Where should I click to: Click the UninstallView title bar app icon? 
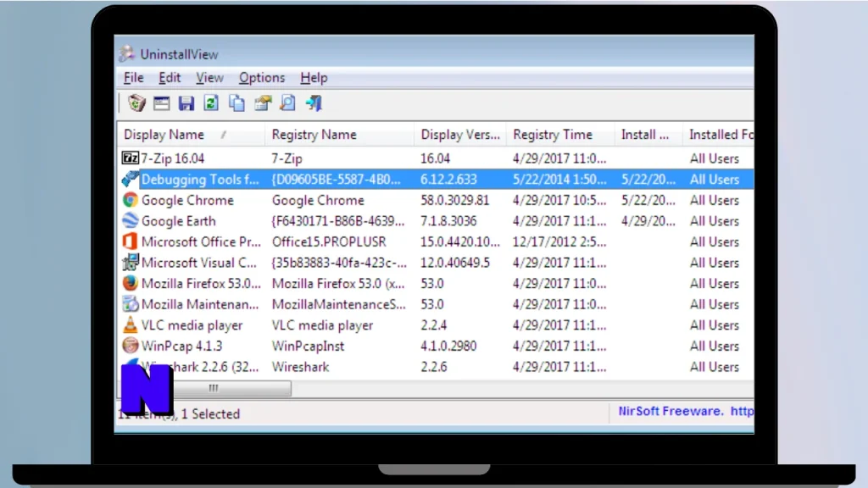tap(127, 53)
